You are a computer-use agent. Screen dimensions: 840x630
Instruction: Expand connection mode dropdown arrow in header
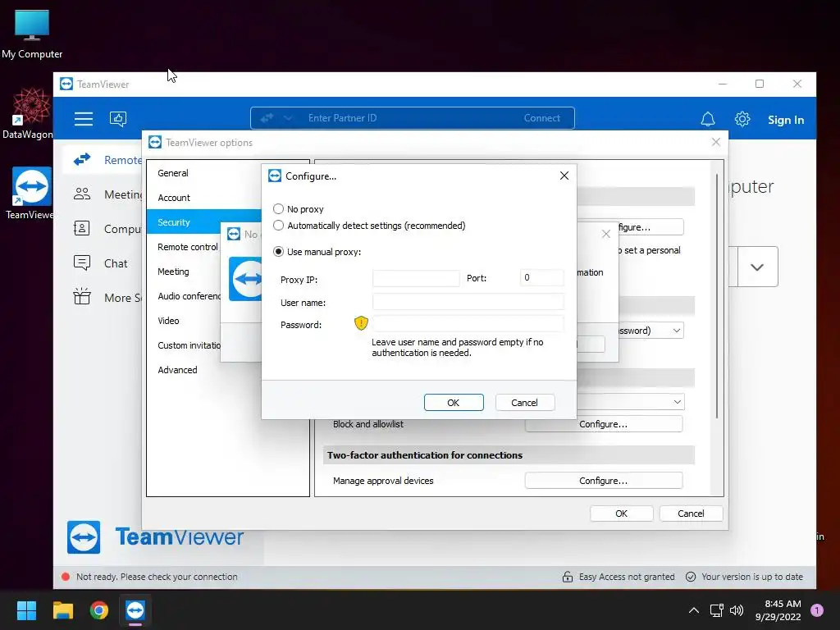point(288,118)
